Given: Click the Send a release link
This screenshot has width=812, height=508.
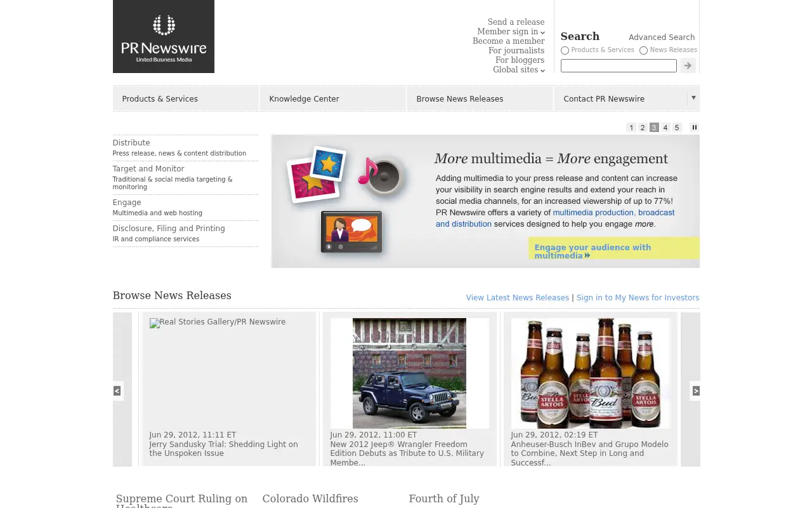Looking at the screenshot, I should click(516, 22).
